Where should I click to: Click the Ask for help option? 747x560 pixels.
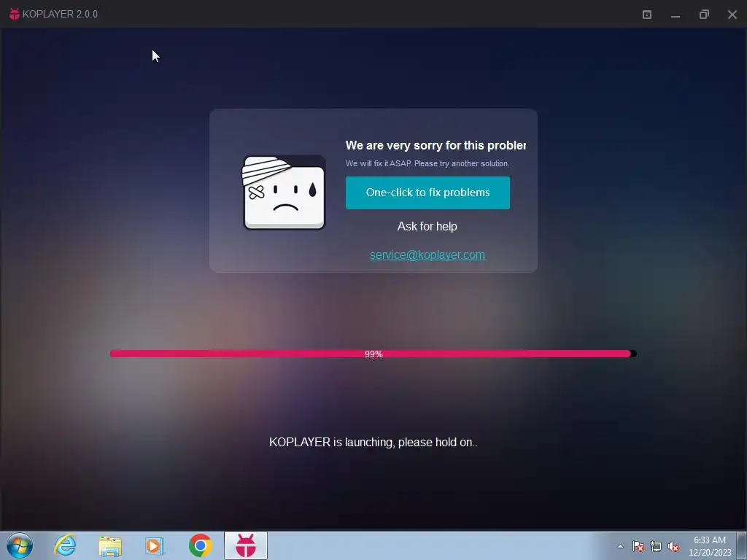pos(427,226)
